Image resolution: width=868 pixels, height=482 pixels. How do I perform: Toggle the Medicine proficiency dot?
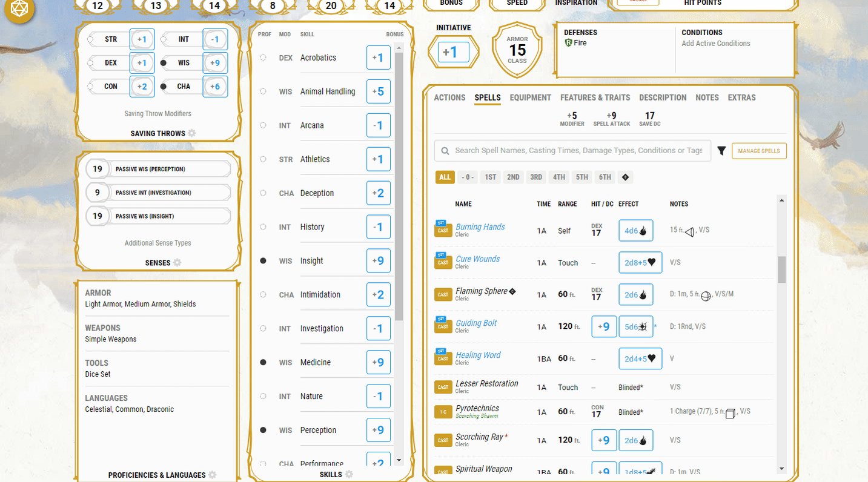[x=263, y=362]
